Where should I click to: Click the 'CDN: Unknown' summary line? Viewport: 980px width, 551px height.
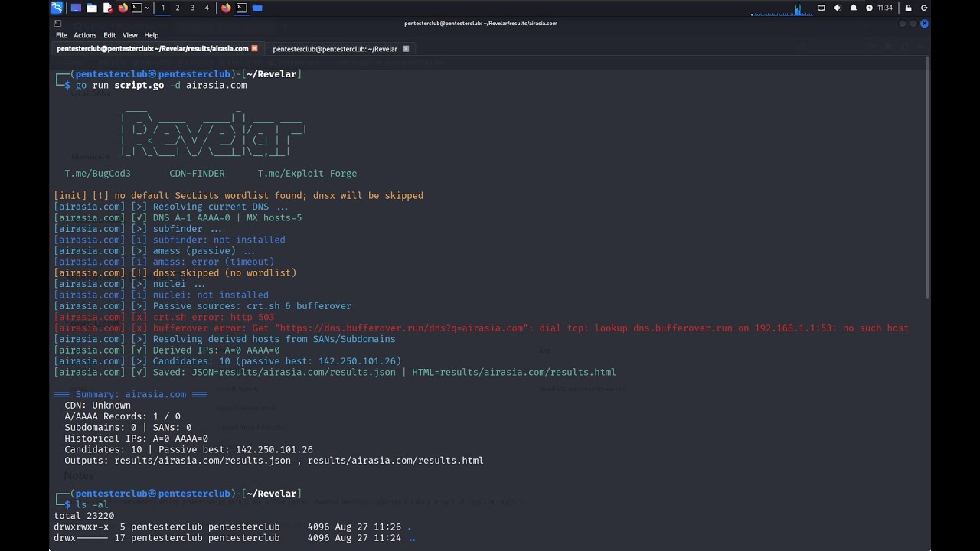click(x=97, y=406)
